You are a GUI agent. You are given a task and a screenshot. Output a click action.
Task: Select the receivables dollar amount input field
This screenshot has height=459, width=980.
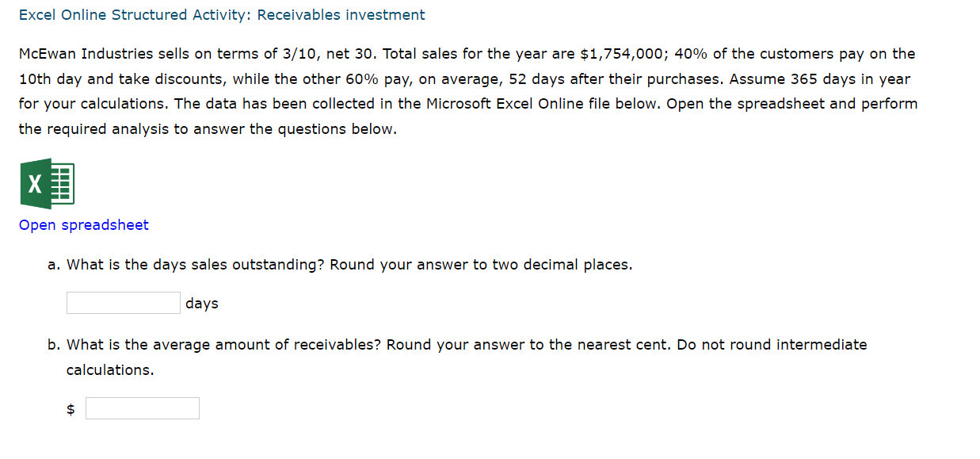coord(142,407)
